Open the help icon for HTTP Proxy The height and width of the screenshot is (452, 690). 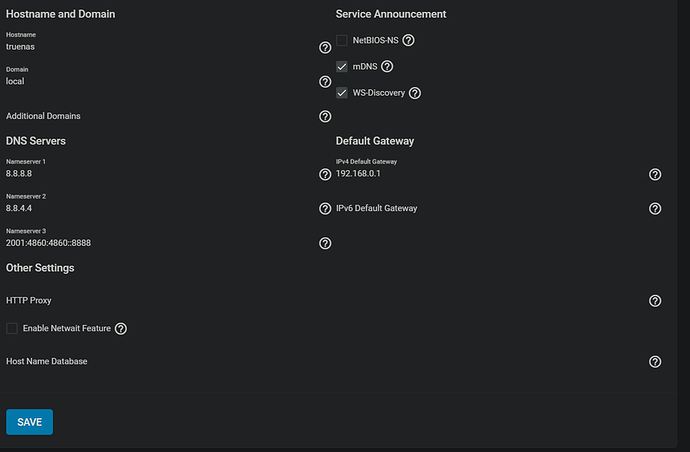pos(655,301)
